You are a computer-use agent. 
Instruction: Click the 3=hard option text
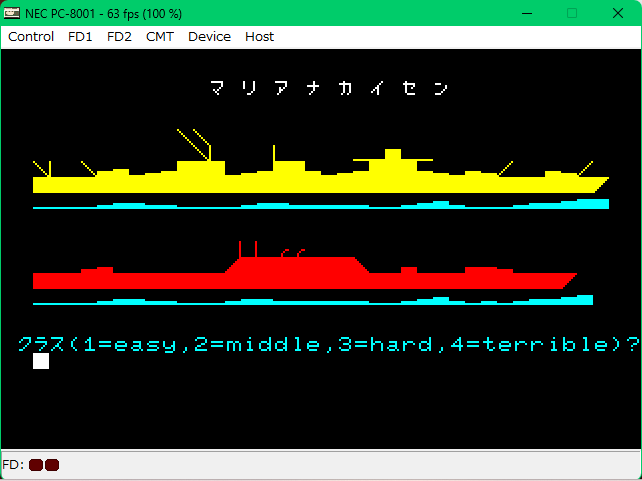pyautogui.click(x=385, y=345)
